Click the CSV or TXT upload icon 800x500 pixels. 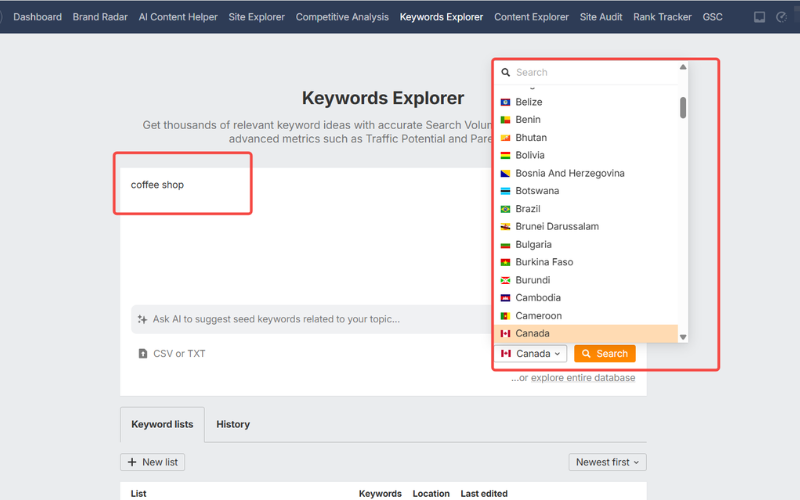[143, 354]
